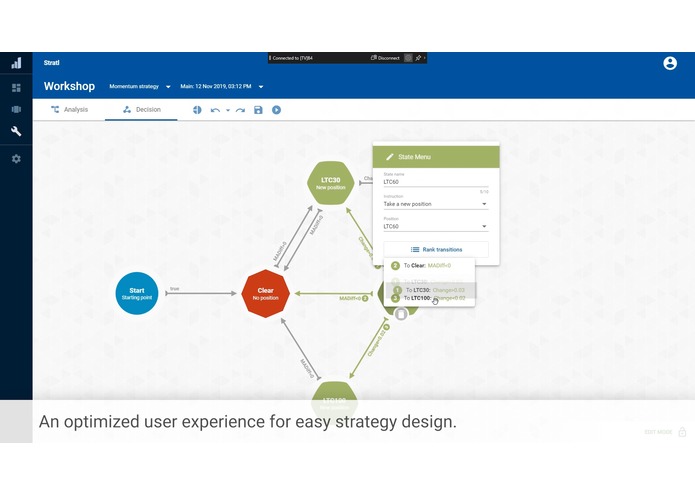The width and height of the screenshot is (695, 494).
Task: Save strategy with the floppy disk icon
Action: click(x=258, y=110)
